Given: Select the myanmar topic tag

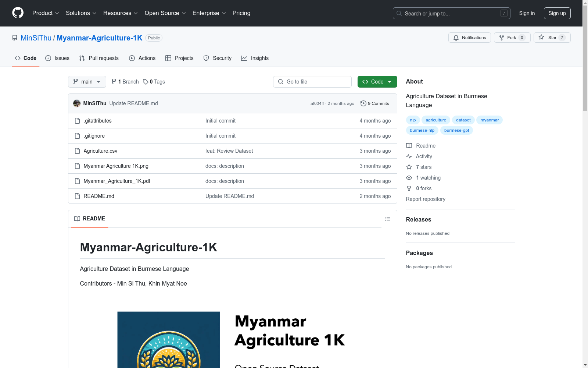Looking at the screenshot, I should (490, 120).
